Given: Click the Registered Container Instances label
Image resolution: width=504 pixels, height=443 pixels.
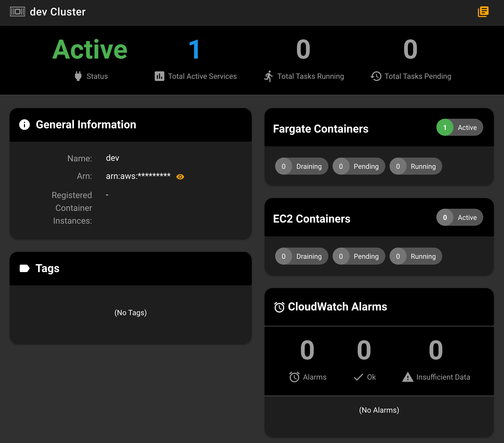Looking at the screenshot, I should click(x=72, y=208).
